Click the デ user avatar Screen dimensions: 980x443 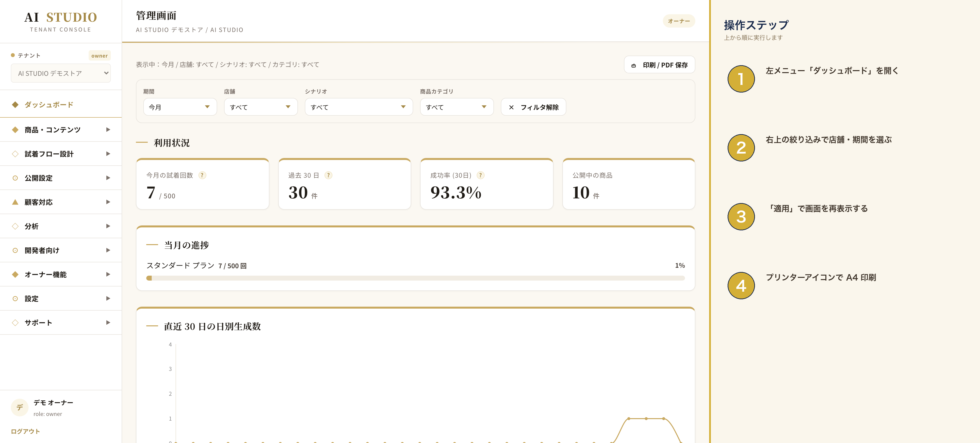tap(19, 408)
